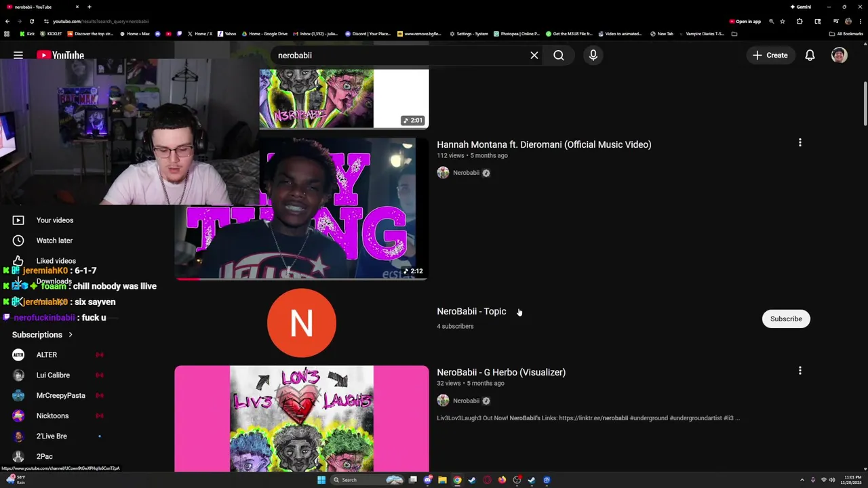This screenshot has height=488, width=868.
Task: Open the notifications bell
Action: click(x=810, y=55)
